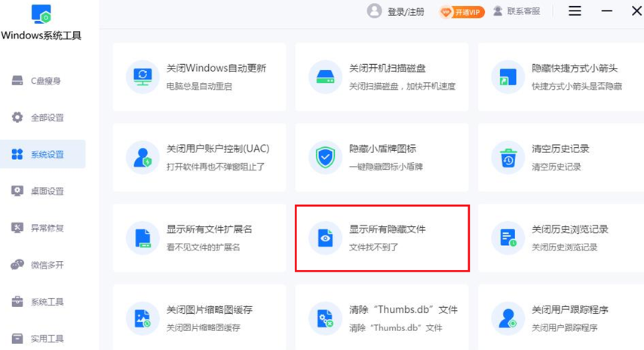
Task: Click the text 打开软件再也不弹窗阻止了
Action: click(x=216, y=167)
